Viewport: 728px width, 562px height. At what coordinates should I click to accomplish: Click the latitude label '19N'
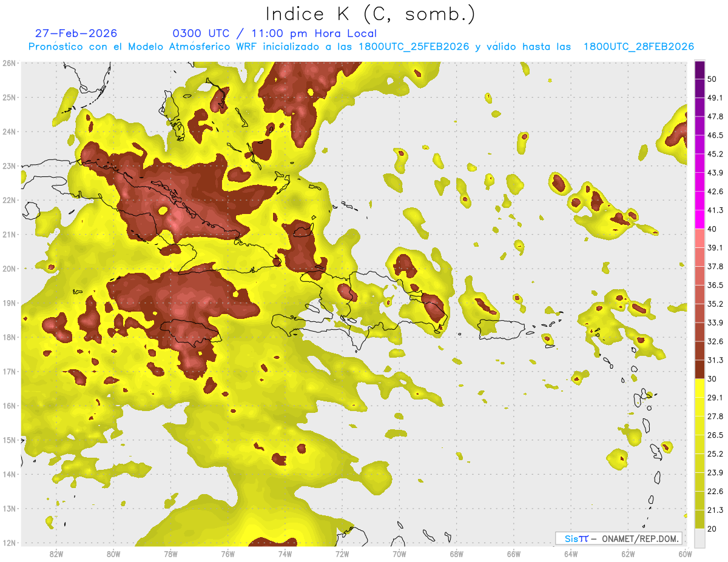coord(8,303)
